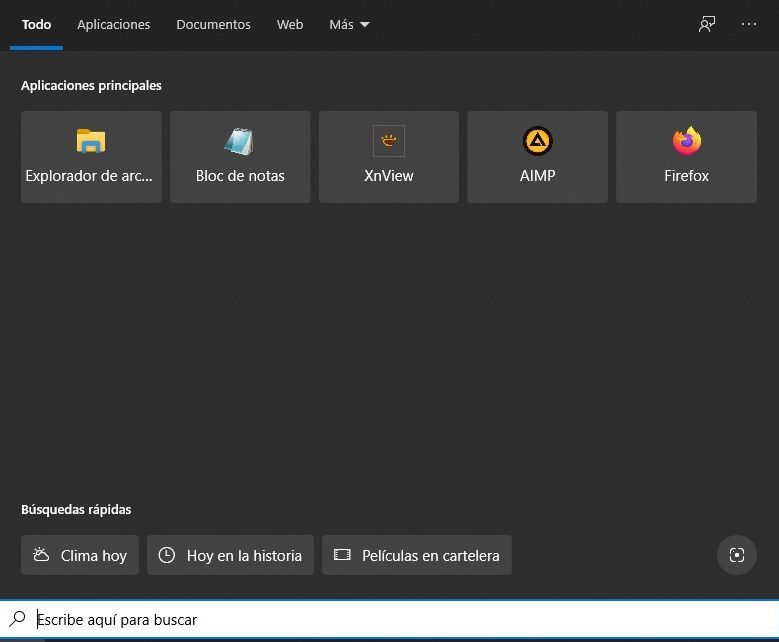Expand the Más dropdown filter
The width and height of the screenshot is (779, 642).
(x=349, y=24)
